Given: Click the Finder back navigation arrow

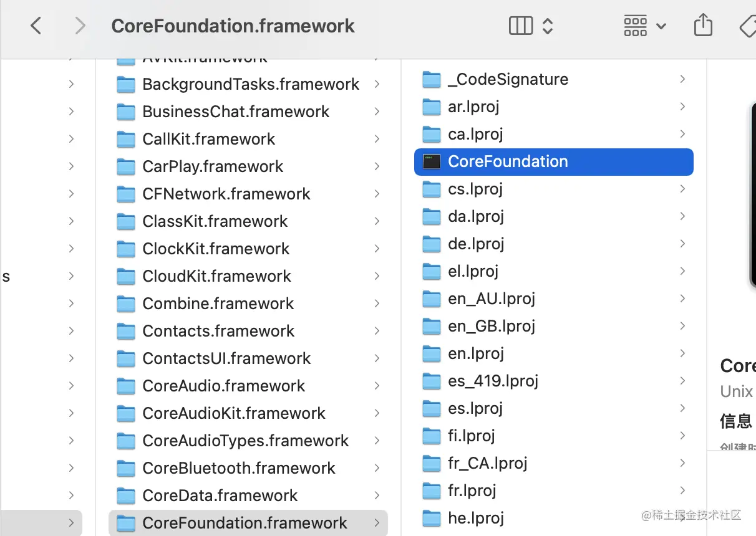Looking at the screenshot, I should pyautogui.click(x=36, y=26).
